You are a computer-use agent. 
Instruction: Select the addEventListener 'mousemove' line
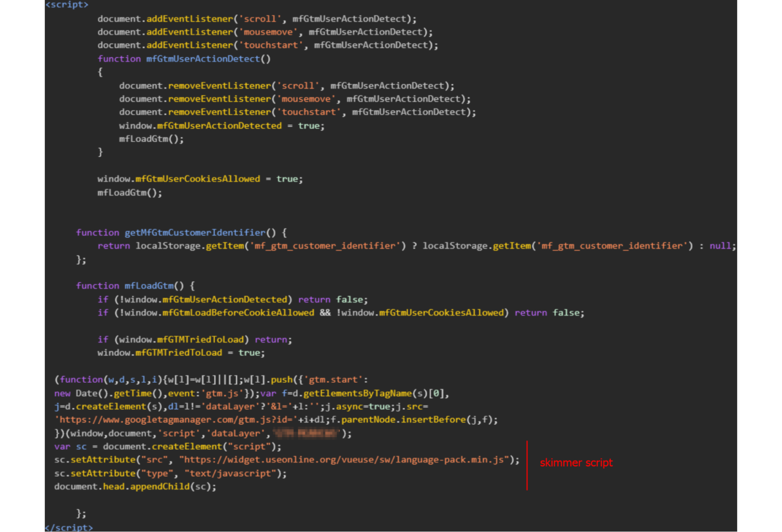(x=265, y=32)
